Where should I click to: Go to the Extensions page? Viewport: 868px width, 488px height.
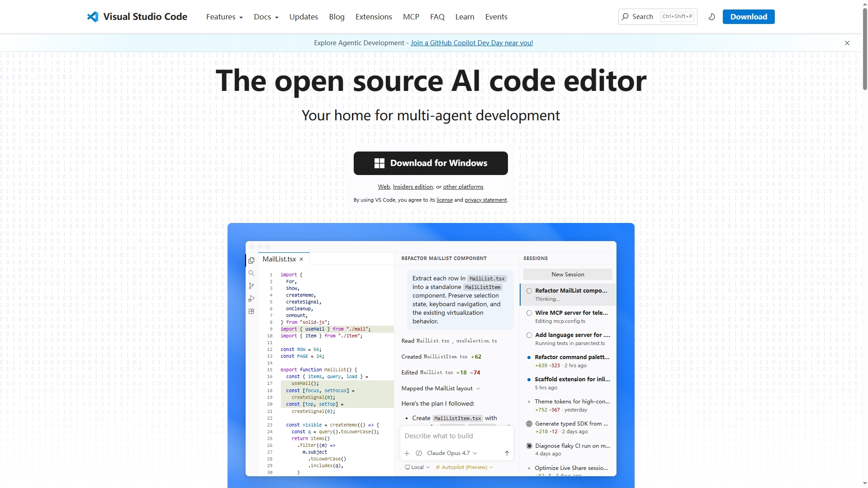pyautogui.click(x=374, y=17)
